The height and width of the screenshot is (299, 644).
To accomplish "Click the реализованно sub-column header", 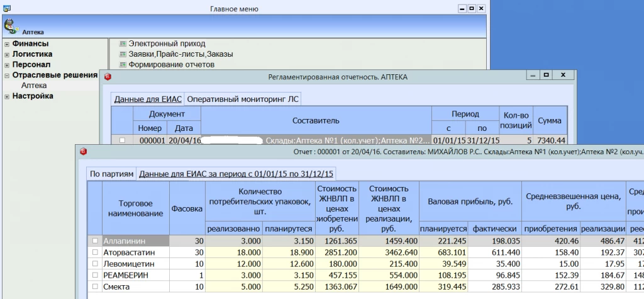I will pos(234,228).
